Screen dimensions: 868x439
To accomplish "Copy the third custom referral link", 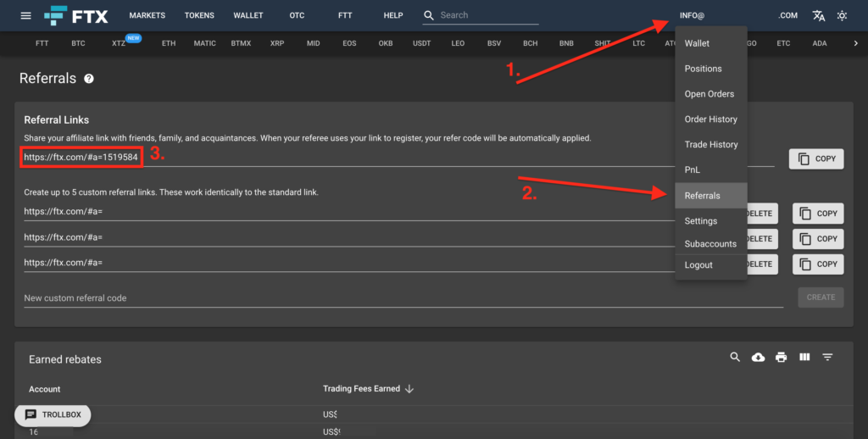I will 818,264.
